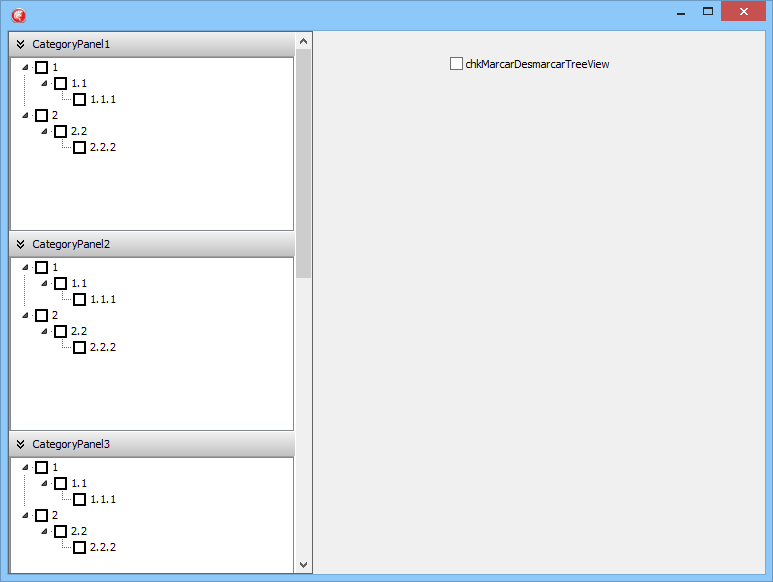Collapse CategoryPanel1 using its chevron icon

click(20, 44)
